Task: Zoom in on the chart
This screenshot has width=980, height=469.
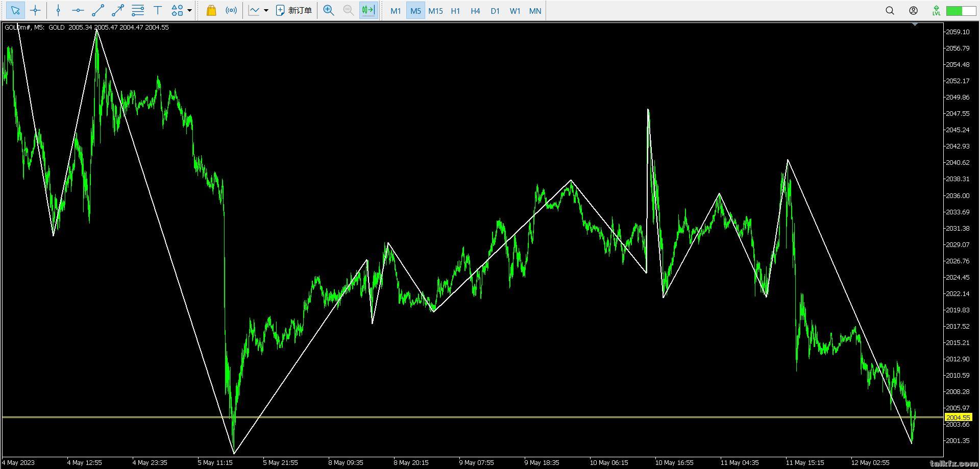Action: click(x=329, y=10)
